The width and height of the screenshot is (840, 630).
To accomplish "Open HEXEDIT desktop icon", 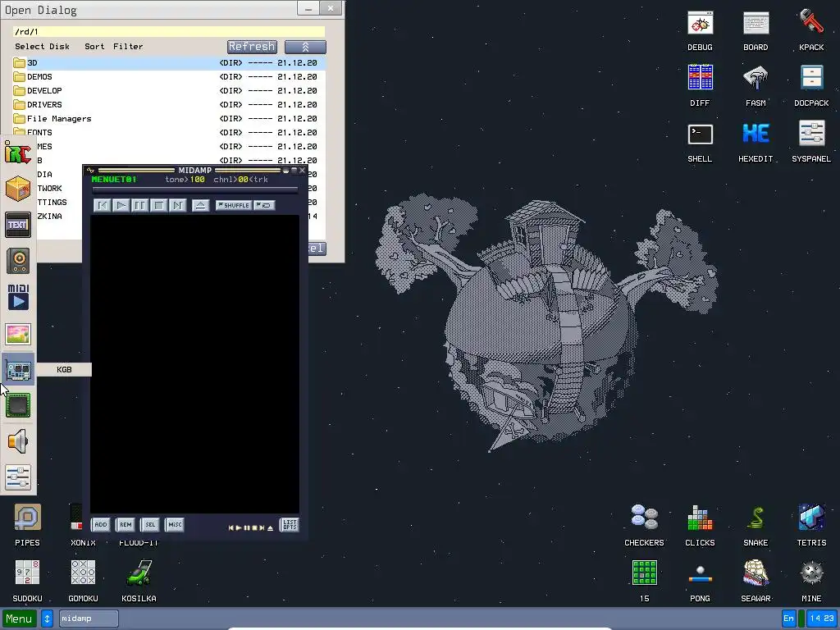I will [x=756, y=142].
